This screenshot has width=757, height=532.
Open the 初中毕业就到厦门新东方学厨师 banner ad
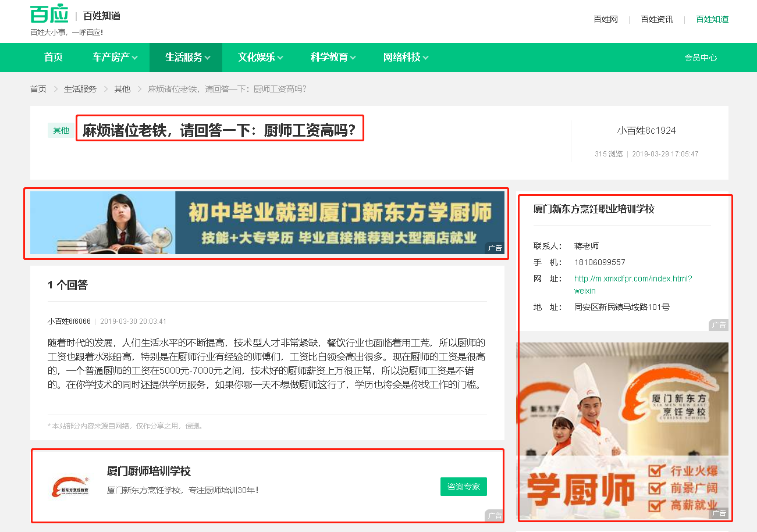(x=267, y=223)
